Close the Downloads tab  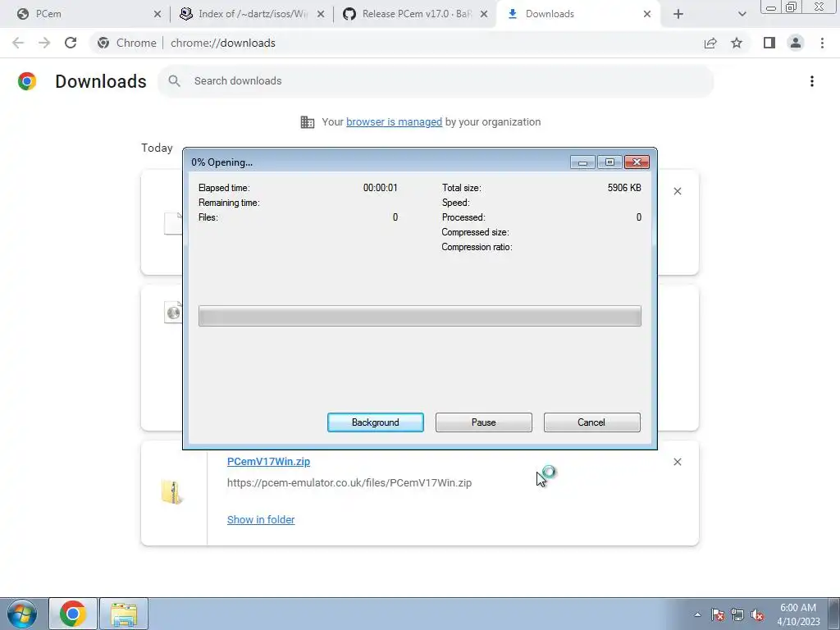tap(647, 15)
